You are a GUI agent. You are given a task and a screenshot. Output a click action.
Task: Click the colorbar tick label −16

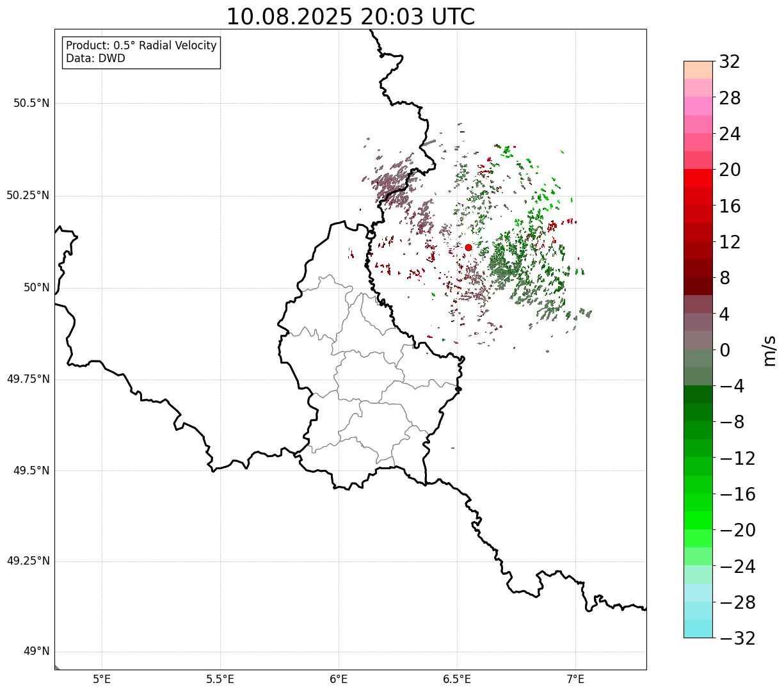(x=737, y=494)
